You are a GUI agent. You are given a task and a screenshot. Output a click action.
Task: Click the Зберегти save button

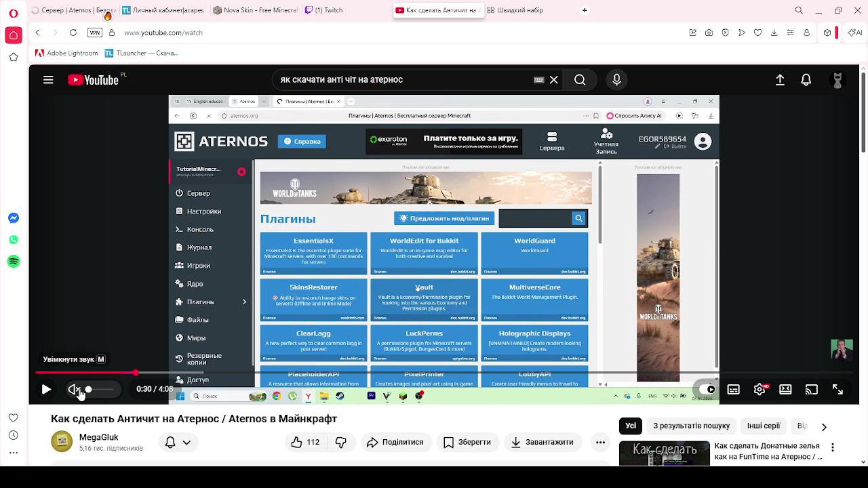(x=467, y=443)
